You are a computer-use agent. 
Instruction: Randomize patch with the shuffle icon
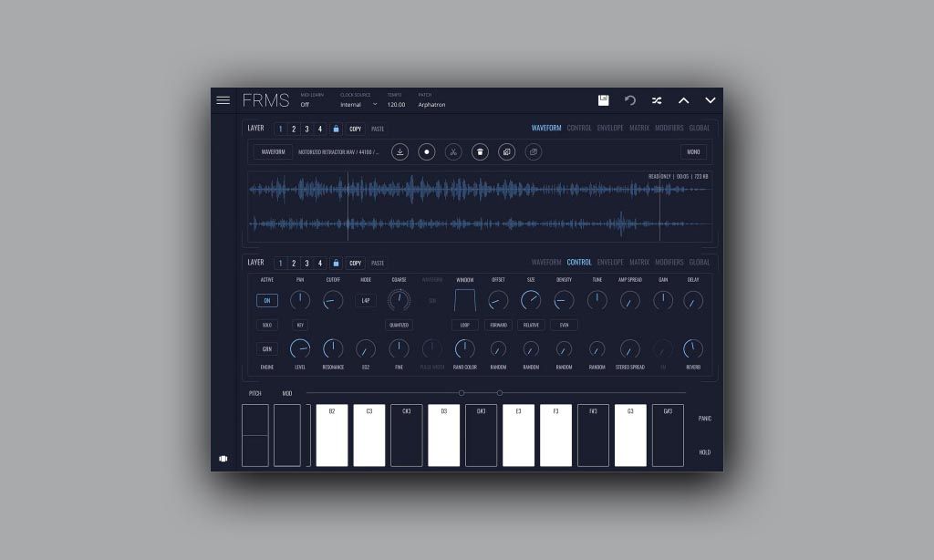(657, 100)
